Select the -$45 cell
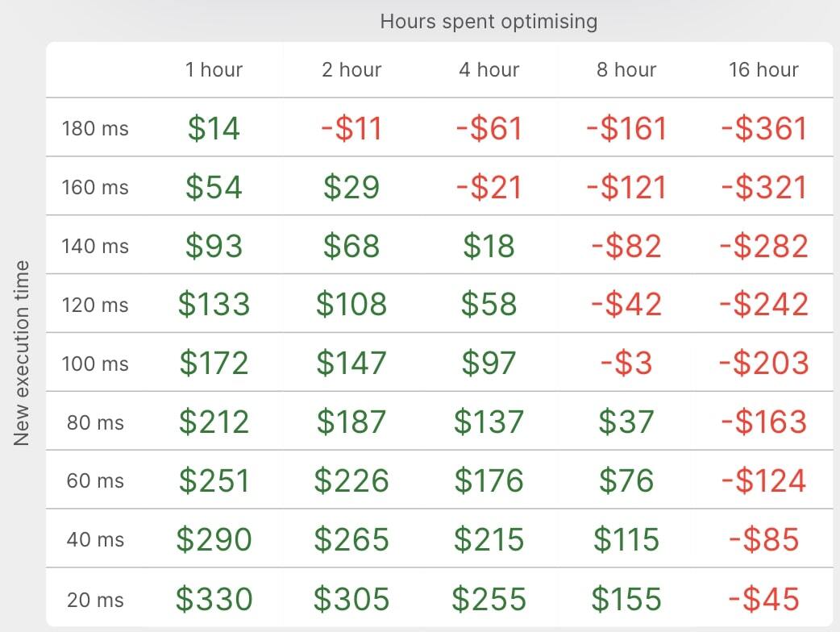 764,598
